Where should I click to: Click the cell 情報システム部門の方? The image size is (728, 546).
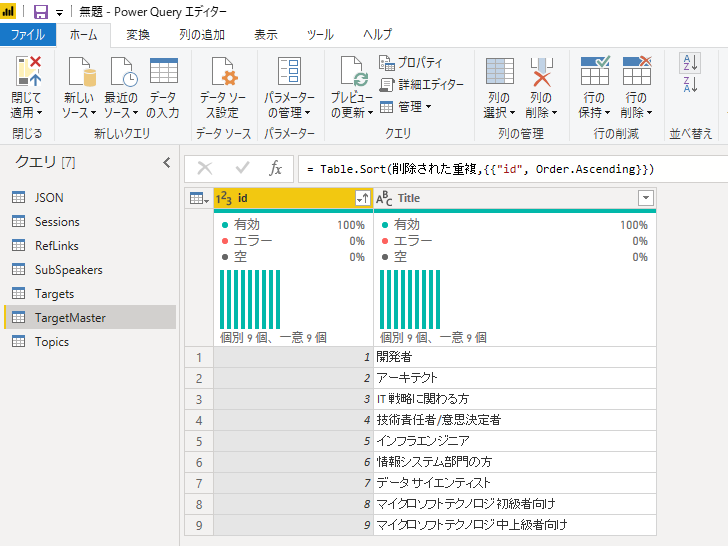click(514, 462)
